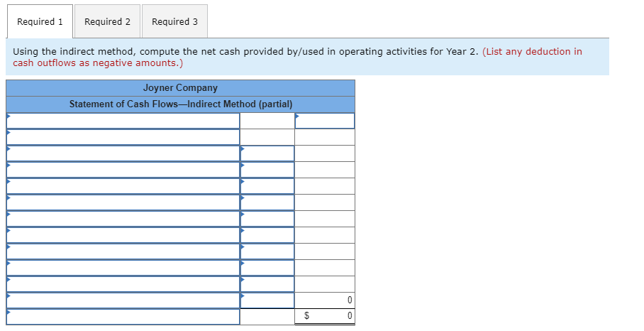Viewport: 644px width, 331px height.
Task: Select the sixth row's middle amount field
Action: [x=267, y=202]
